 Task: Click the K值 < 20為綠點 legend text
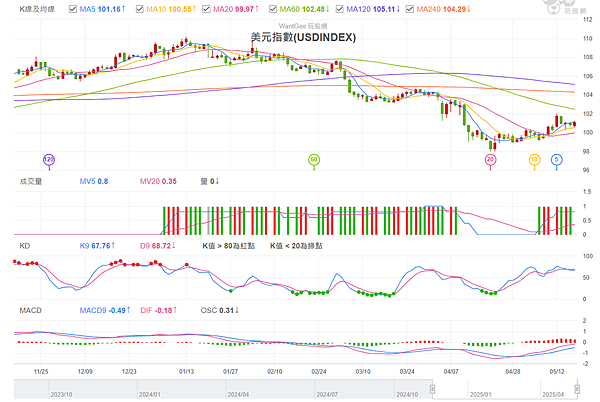point(296,246)
